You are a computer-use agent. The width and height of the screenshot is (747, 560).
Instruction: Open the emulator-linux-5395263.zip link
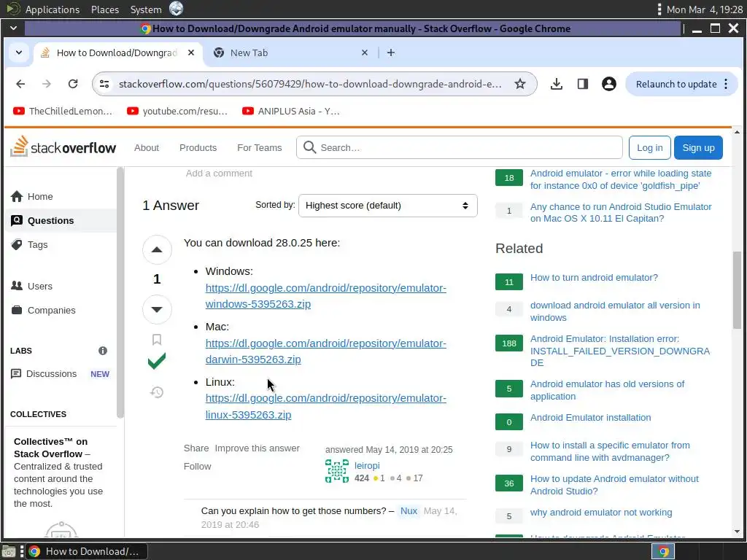pyautogui.click(x=326, y=406)
